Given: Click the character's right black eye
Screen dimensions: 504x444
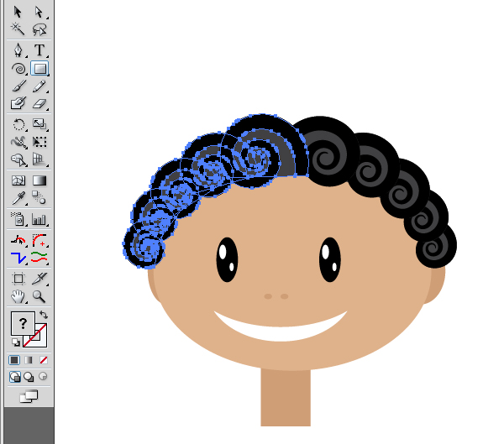Looking at the screenshot, I should click(x=330, y=259).
